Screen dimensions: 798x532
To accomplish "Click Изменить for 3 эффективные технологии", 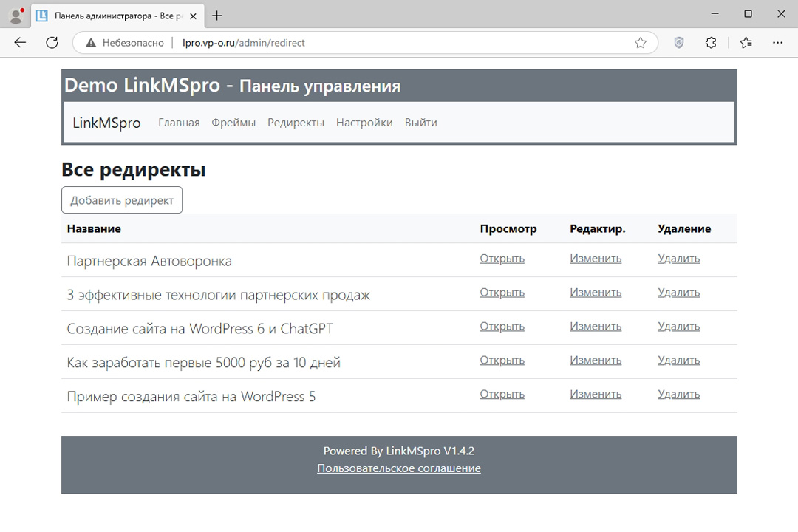I will [x=596, y=293].
